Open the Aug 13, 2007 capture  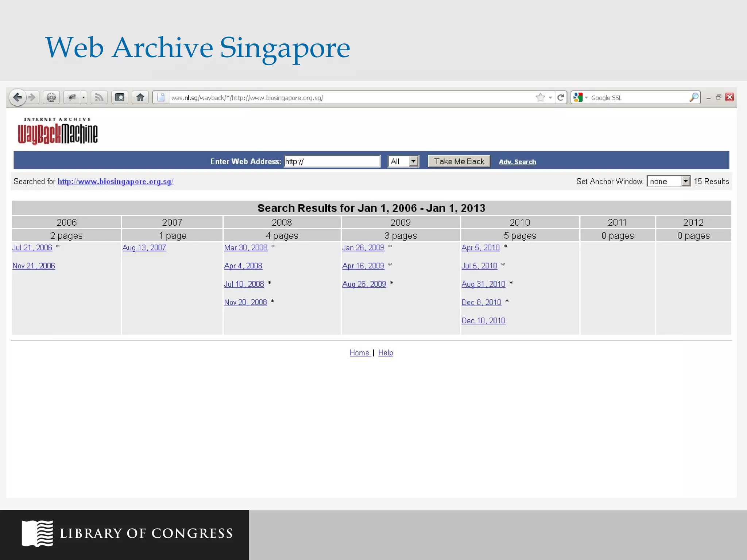[144, 248]
